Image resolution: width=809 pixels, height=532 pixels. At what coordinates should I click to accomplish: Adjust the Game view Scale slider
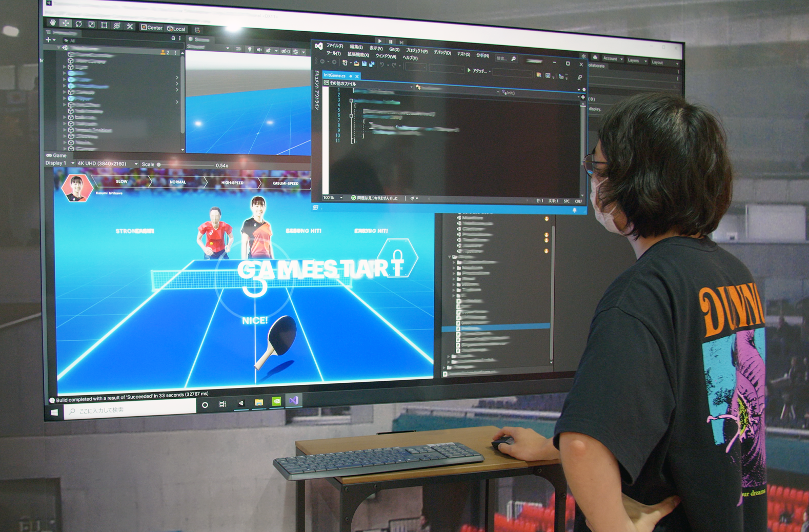point(159,165)
